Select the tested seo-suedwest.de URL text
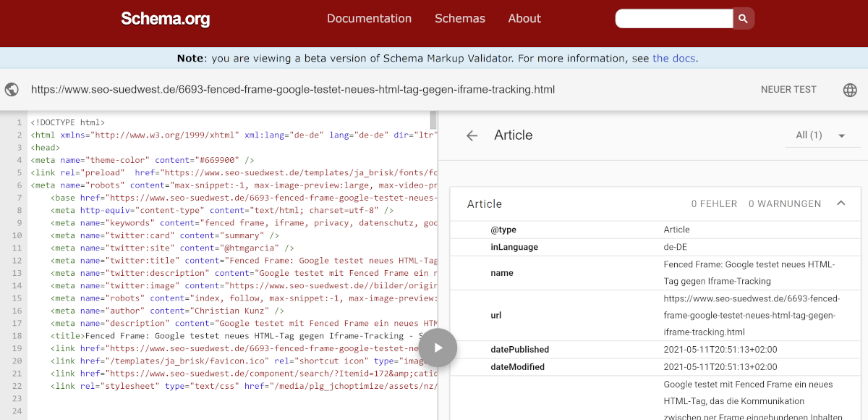This screenshot has height=420, width=868. [x=293, y=90]
